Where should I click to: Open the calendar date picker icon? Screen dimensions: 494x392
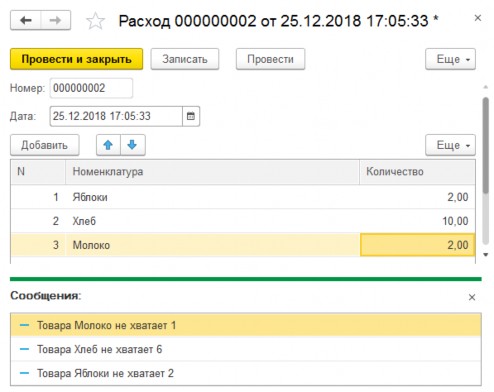(x=191, y=116)
